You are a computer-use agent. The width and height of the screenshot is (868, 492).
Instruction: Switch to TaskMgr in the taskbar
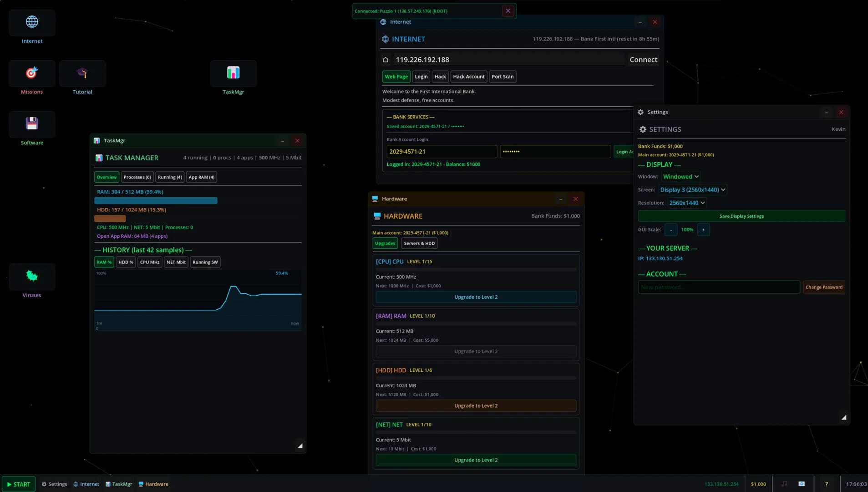(x=119, y=484)
